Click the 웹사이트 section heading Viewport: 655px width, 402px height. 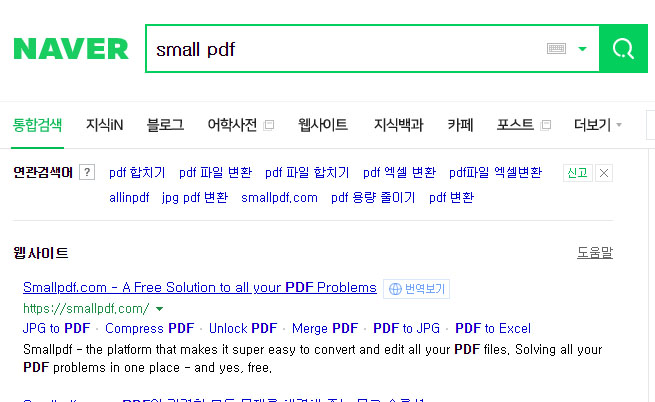coord(41,253)
